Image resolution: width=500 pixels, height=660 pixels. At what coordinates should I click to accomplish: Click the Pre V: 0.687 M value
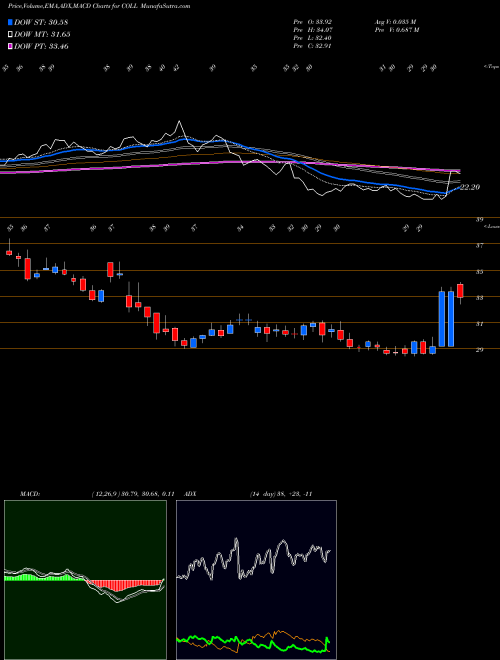398,30
